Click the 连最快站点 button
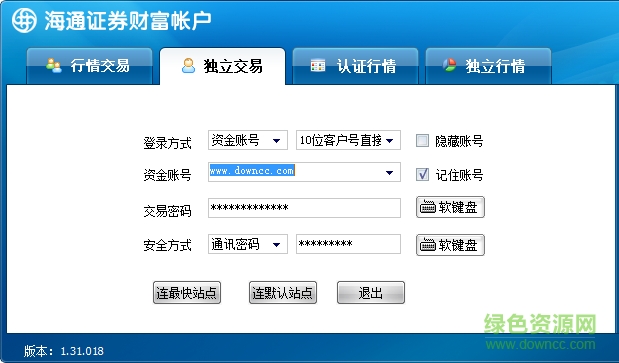The width and height of the screenshot is (619, 363). click(187, 293)
